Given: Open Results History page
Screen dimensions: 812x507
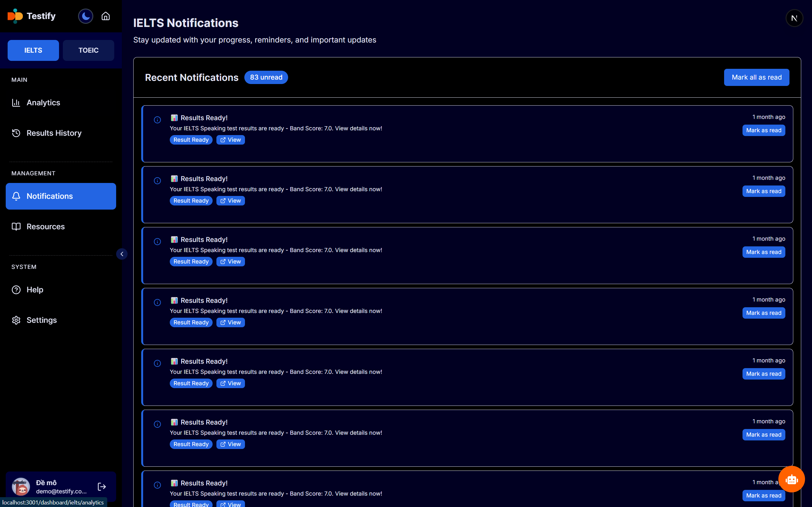Looking at the screenshot, I should point(54,133).
